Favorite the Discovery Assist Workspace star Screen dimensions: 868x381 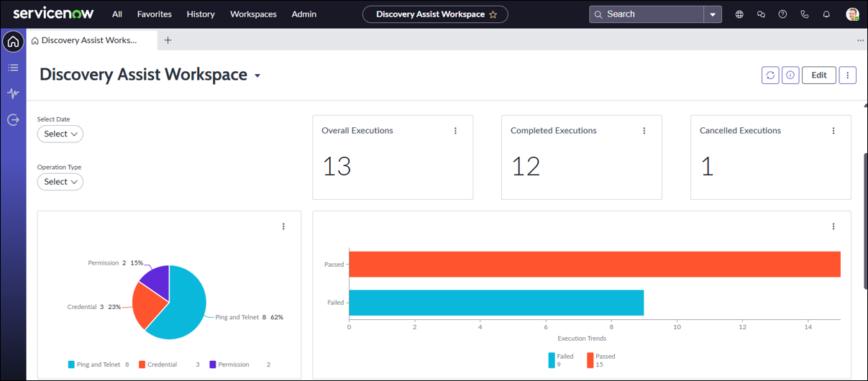click(x=493, y=14)
